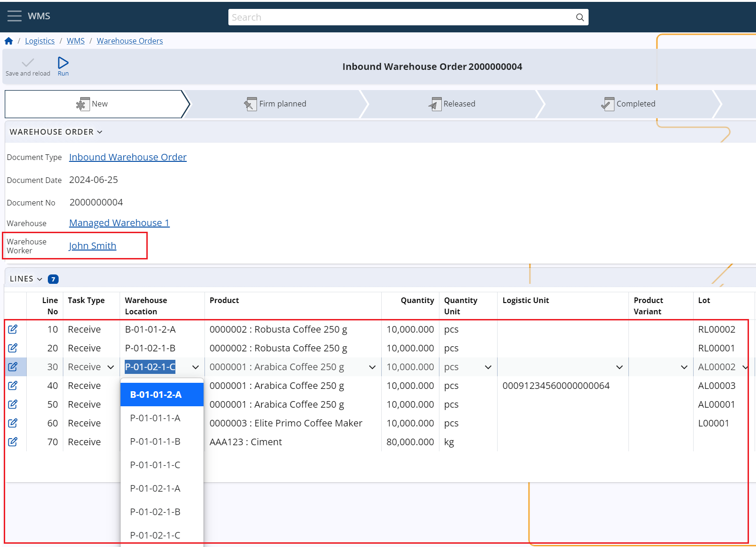Choose location P-01-01-1-B from list
Screen dimensions: 756x547
point(162,441)
